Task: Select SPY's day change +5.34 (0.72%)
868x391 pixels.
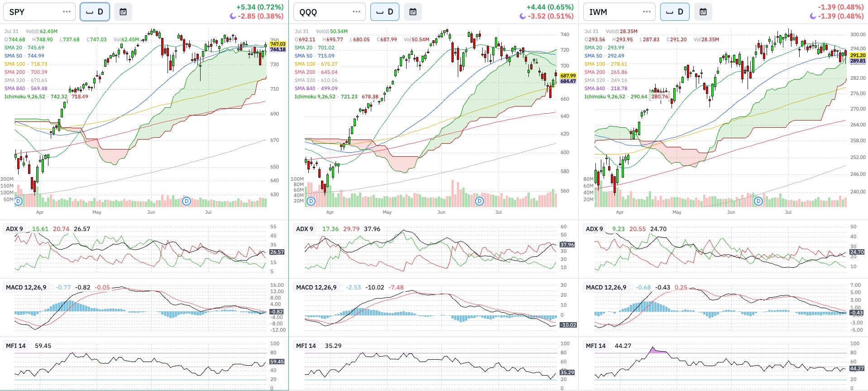Action: pos(260,7)
